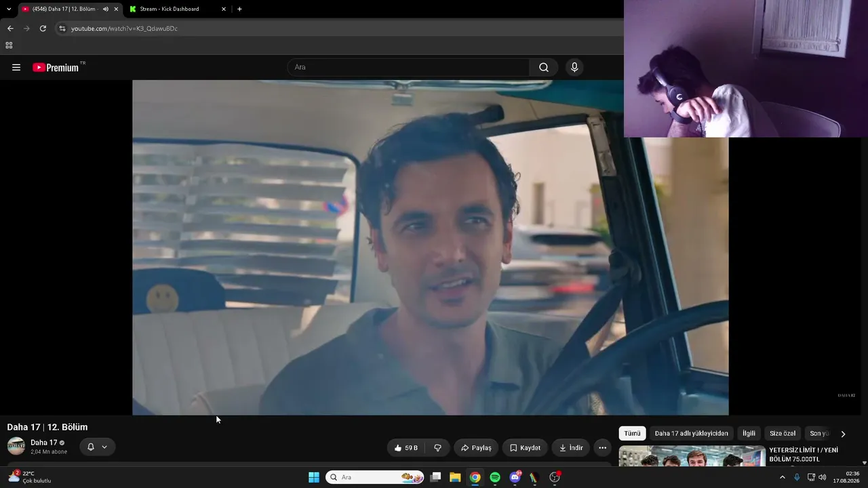Image resolution: width=868 pixels, height=488 pixels.
Task: Close the Daha 17 YouTube tab
Action: click(x=116, y=9)
